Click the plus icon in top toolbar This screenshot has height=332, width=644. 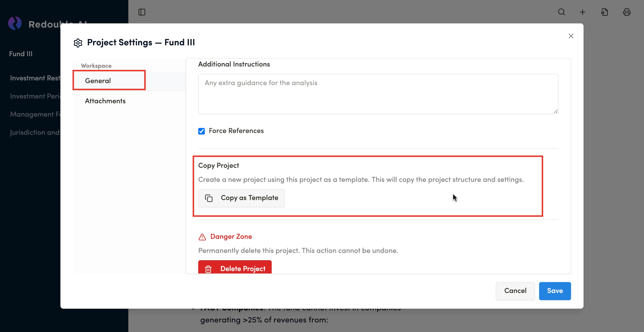(x=582, y=12)
